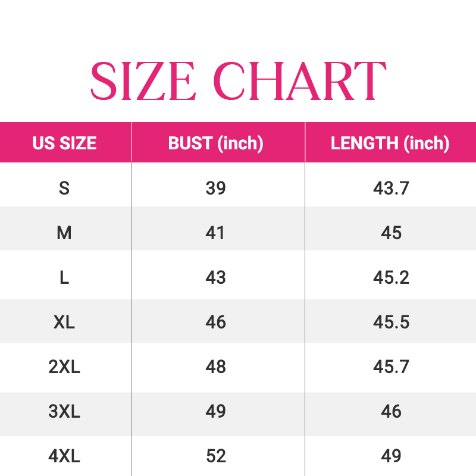Click the S size row label
Image resolution: width=476 pixels, height=476 pixels.
[64, 188]
